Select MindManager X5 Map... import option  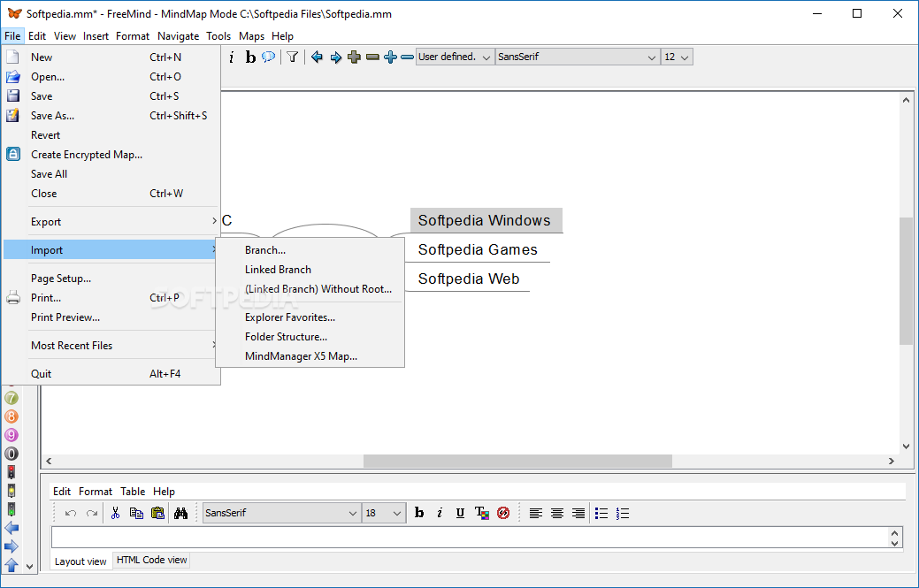point(310,356)
